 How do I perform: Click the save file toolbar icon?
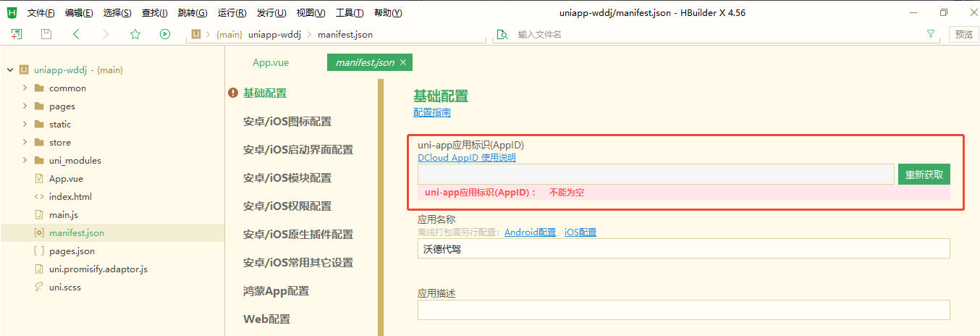point(46,34)
